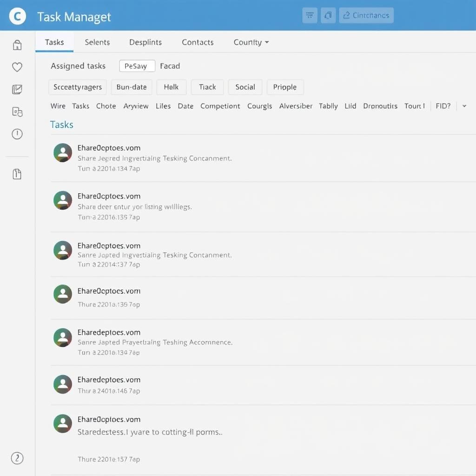Click the copy icon button in header

click(x=328, y=15)
